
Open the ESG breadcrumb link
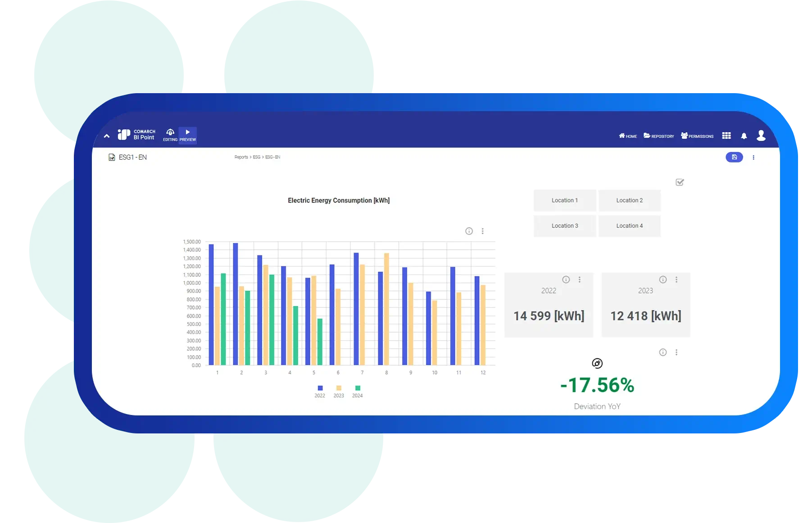(256, 157)
